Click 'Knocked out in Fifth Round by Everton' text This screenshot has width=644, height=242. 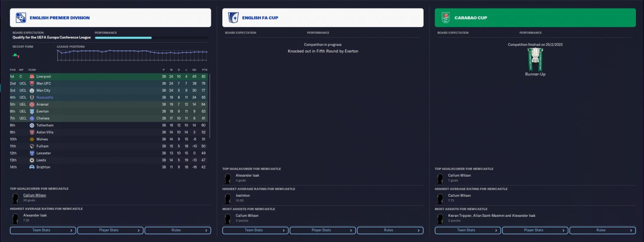tap(323, 51)
